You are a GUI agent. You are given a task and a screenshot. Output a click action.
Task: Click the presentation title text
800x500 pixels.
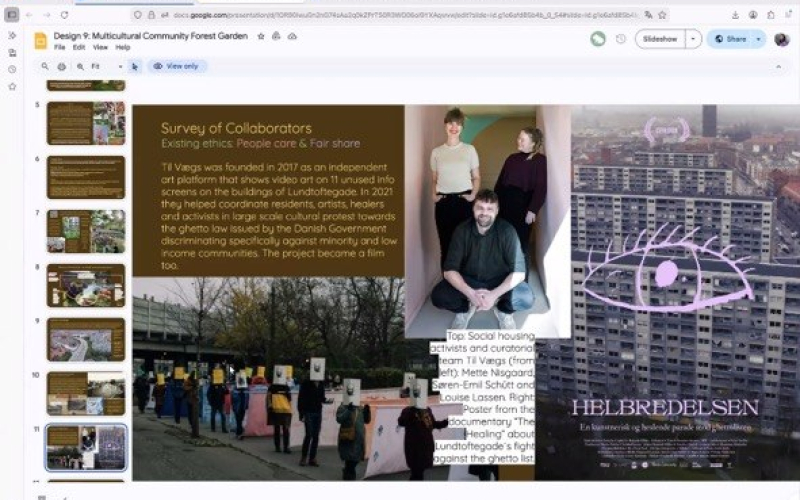tap(151, 36)
